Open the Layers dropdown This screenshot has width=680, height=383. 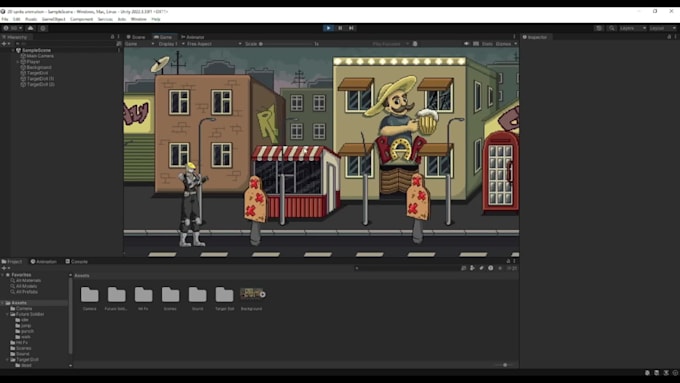633,28
